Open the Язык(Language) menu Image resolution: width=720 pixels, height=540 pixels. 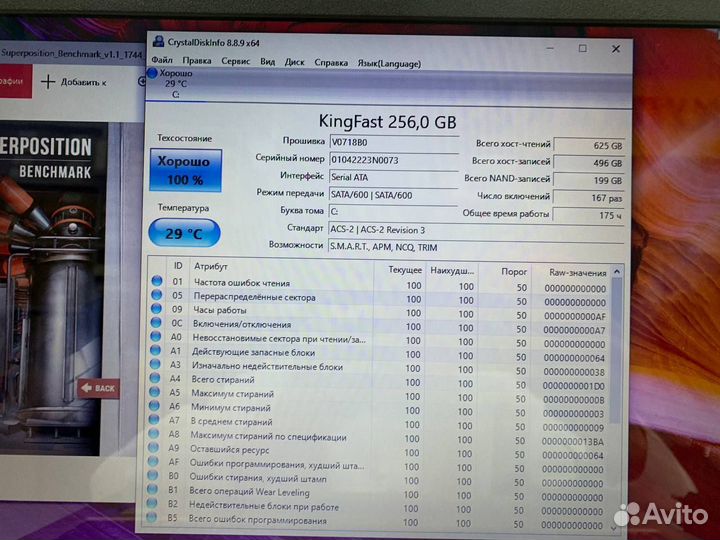389,63
